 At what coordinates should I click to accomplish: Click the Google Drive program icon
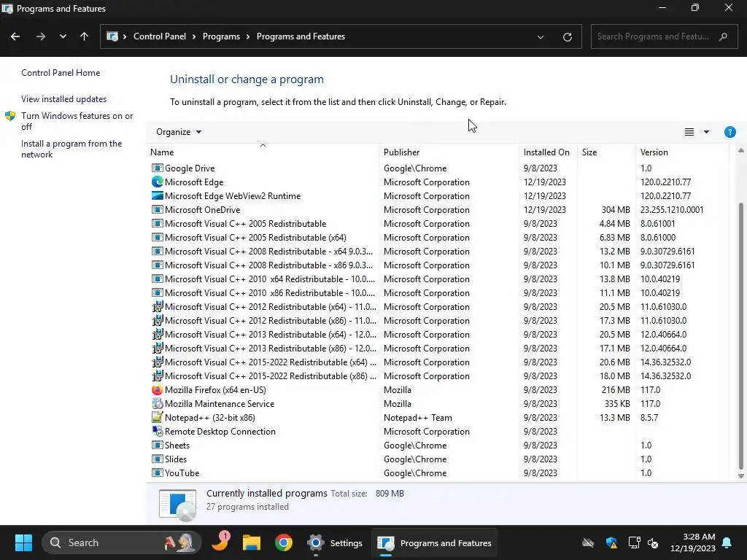[157, 168]
